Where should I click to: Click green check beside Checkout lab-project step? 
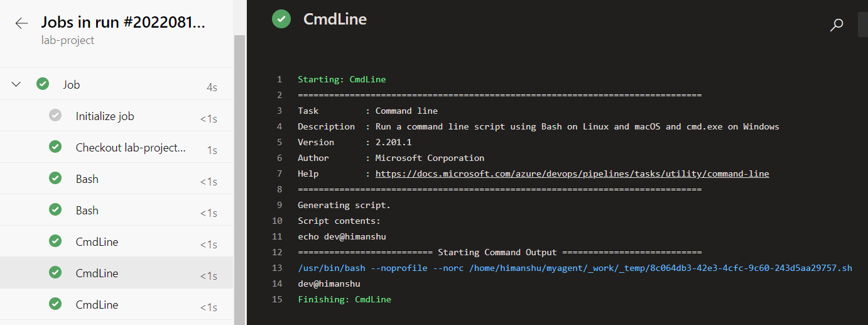click(x=55, y=146)
